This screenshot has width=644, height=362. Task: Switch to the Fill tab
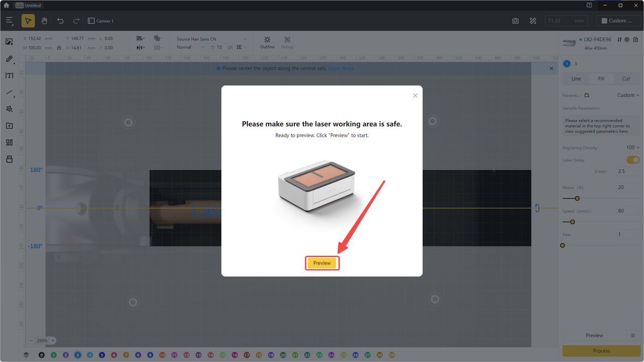pos(601,78)
